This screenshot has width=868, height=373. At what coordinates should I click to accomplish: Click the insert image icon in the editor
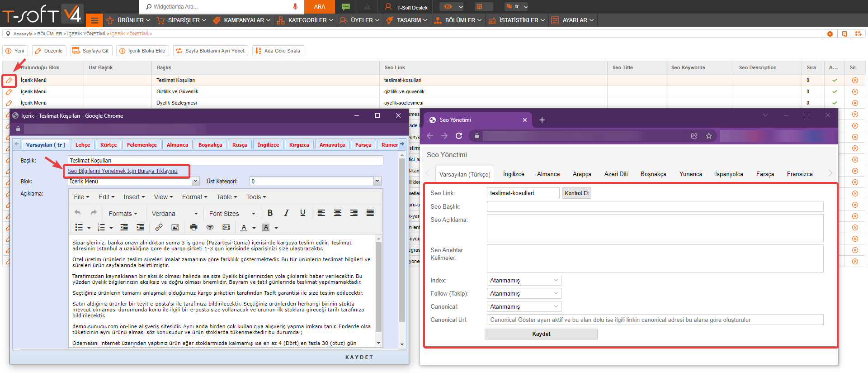tap(175, 227)
